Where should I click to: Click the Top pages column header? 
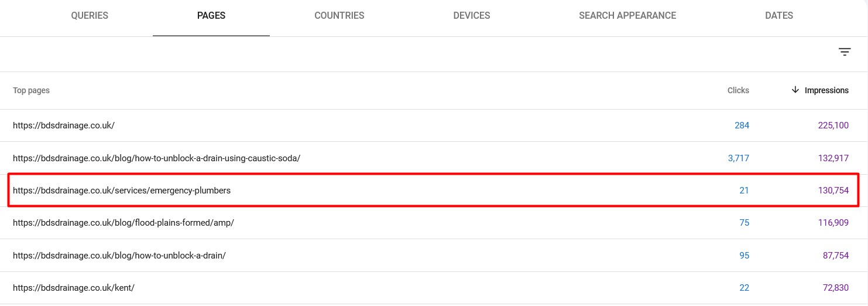pyautogui.click(x=32, y=90)
